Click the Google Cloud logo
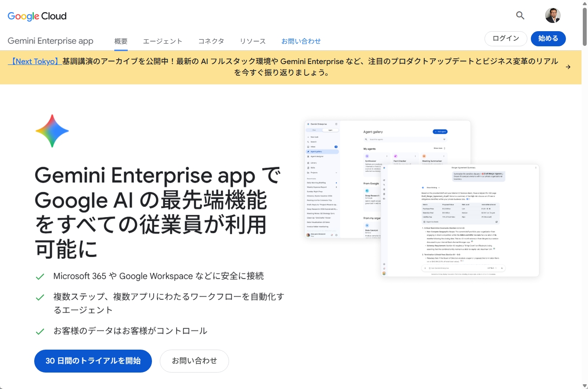588x389 pixels. click(x=37, y=16)
